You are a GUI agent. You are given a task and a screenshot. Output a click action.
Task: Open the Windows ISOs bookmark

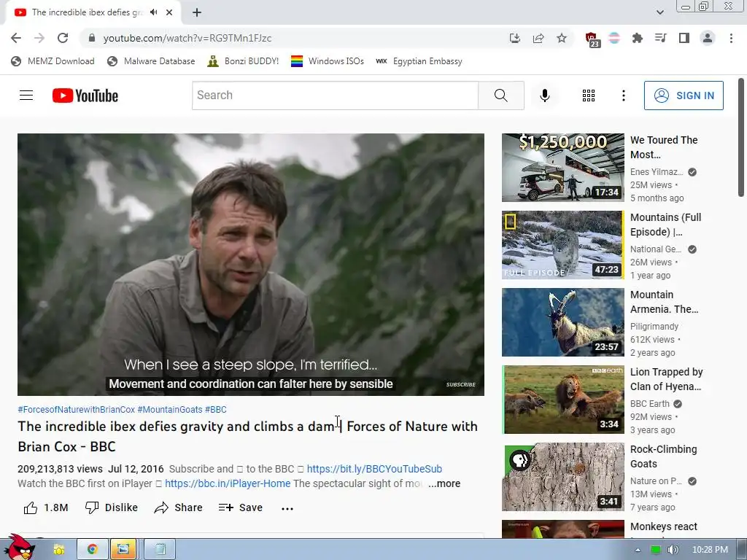point(328,61)
